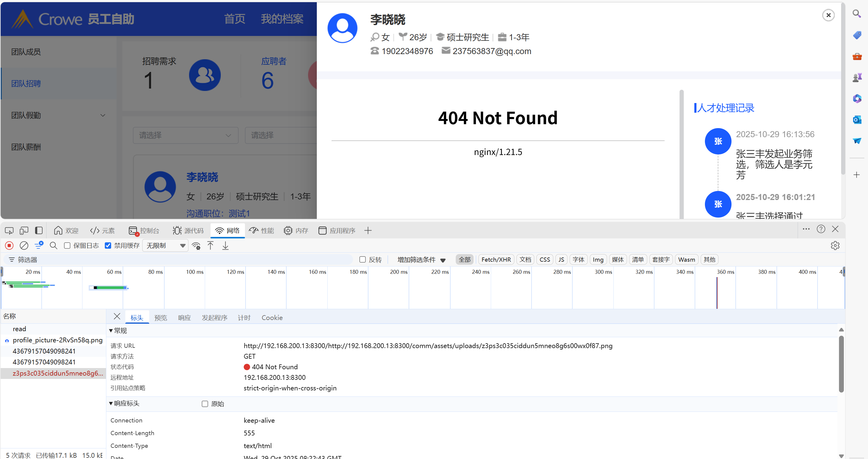
Task: Click the inspect element picker icon
Action: [x=9, y=231]
